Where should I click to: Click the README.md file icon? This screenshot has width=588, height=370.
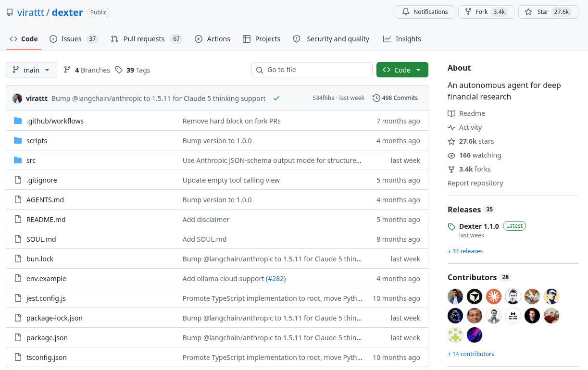(18, 219)
